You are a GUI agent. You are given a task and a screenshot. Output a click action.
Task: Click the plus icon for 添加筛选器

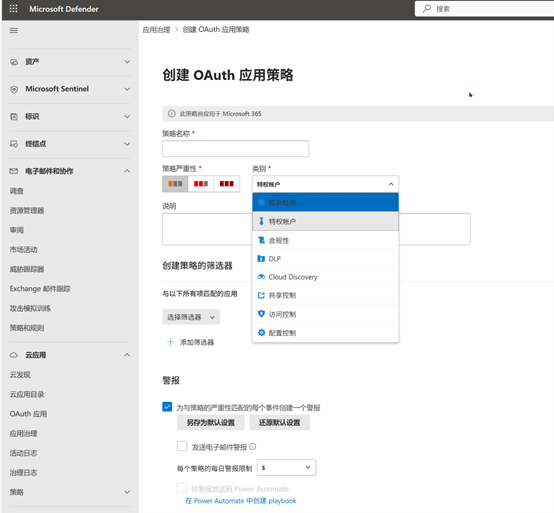coord(171,342)
